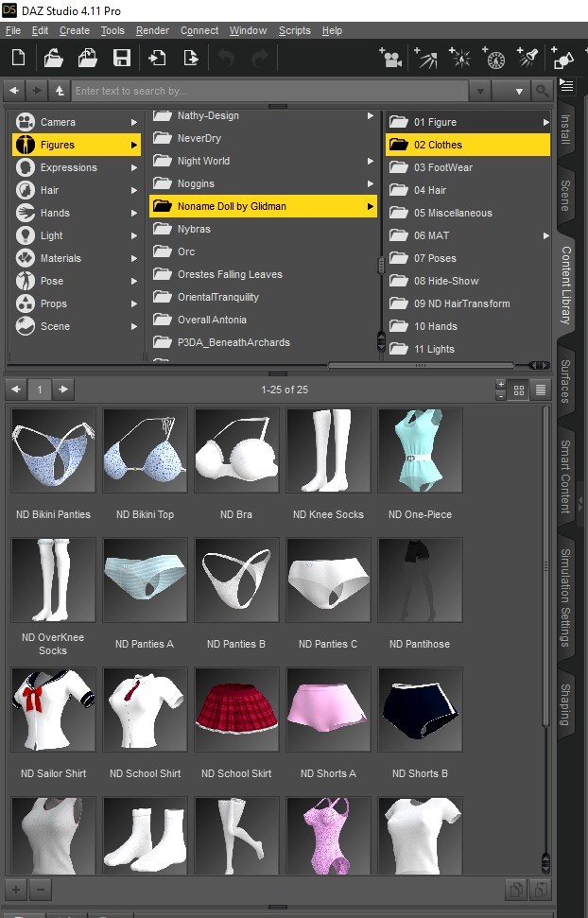Select the ND Shorts B thumbnail
Screen dimensions: 588x918
coord(420,710)
